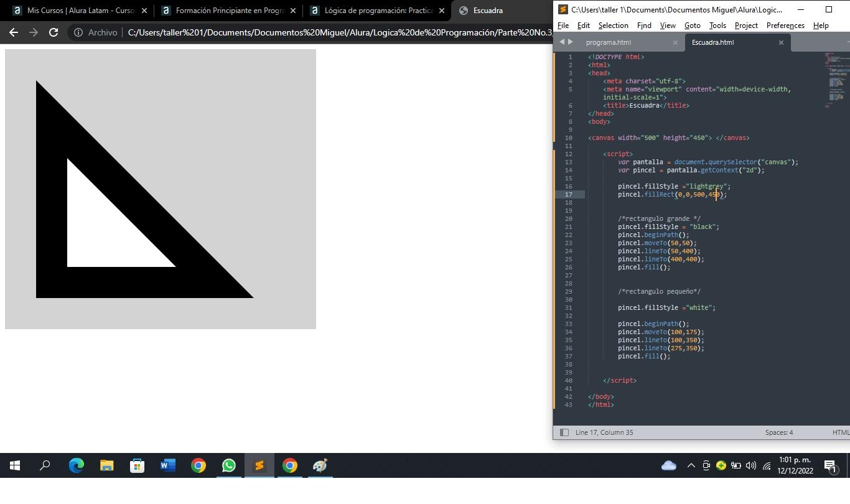Viewport: 850px width, 504px height.
Task: Maximize the Sublime Text window
Action: click(829, 9)
